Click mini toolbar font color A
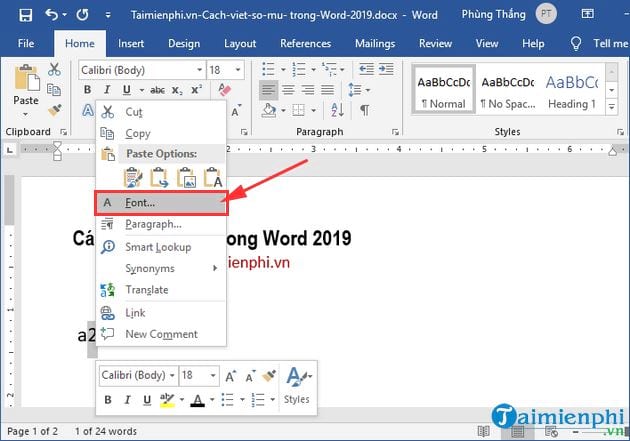The width and height of the screenshot is (630, 441). [x=197, y=400]
